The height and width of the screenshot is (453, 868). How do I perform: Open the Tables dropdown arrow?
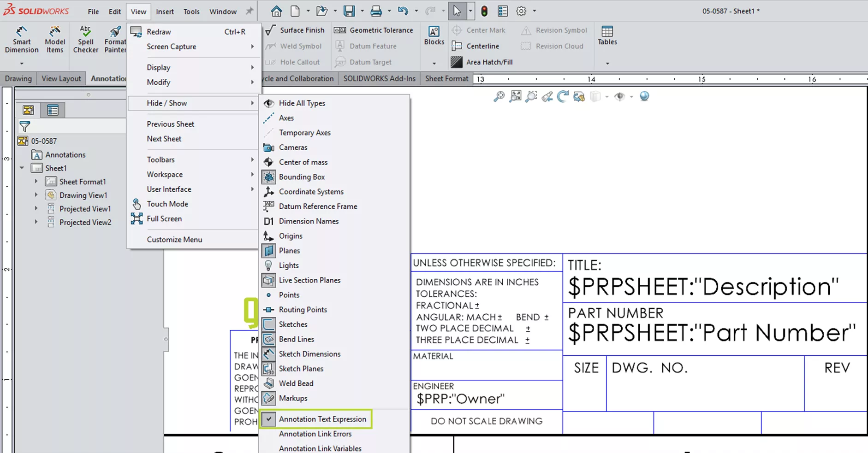(607, 63)
